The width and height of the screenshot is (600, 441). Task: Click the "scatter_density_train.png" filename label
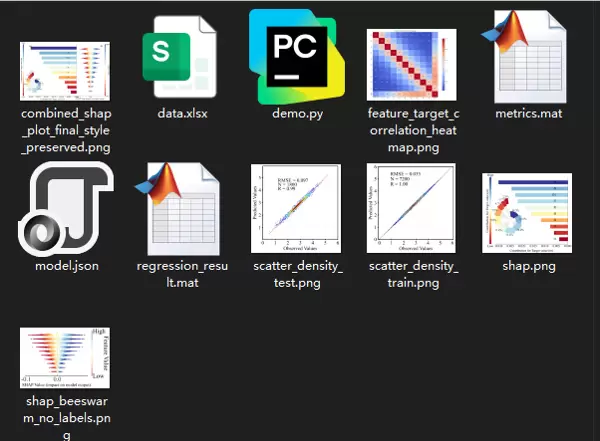pyautogui.click(x=411, y=275)
